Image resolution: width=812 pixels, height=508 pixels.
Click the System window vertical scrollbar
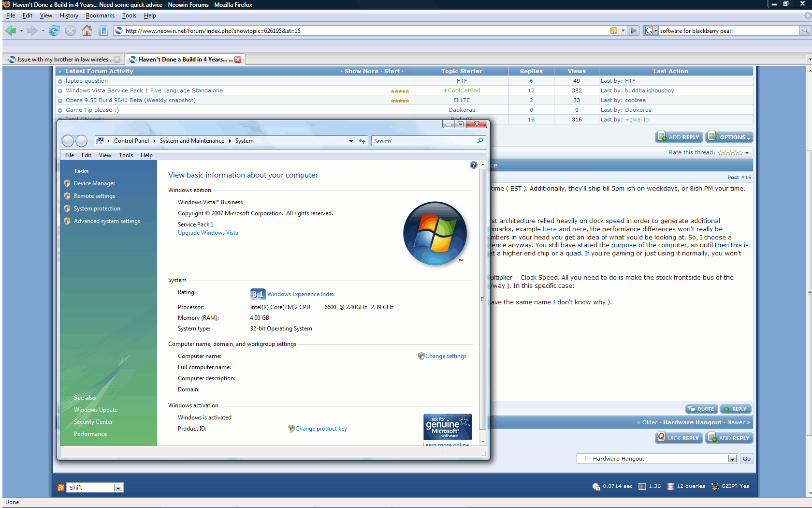[482, 300]
